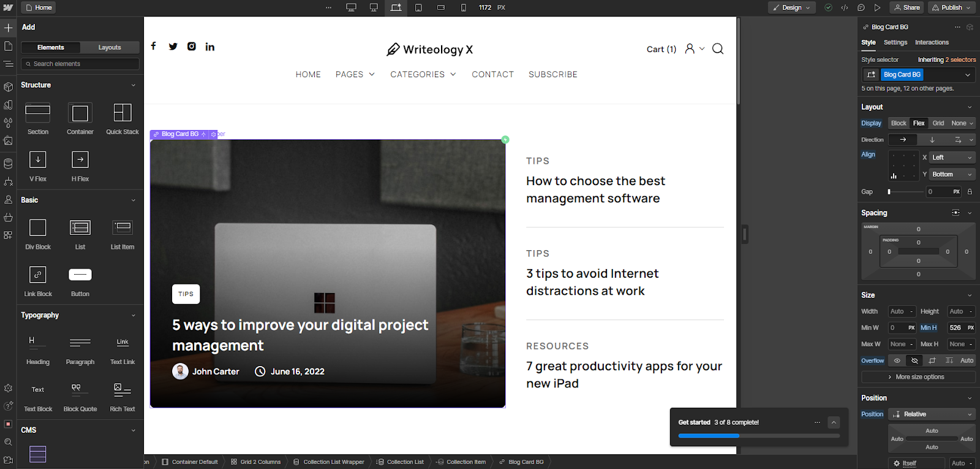Set flex direction to vertical arrow
Image resolution: width=980 pixels, height=469 pixels.
932,140
